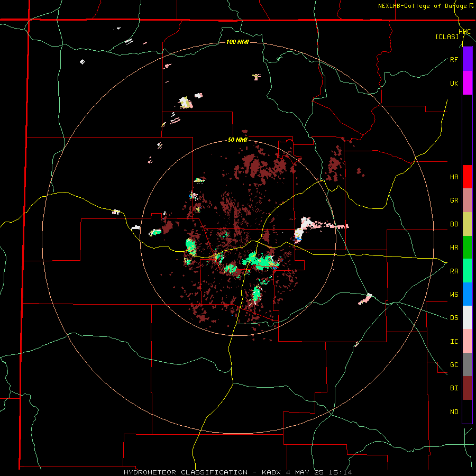This screenshot has width=476, height=476.
Task: Click the ND legend label
Action: click(x=454, y=412)
